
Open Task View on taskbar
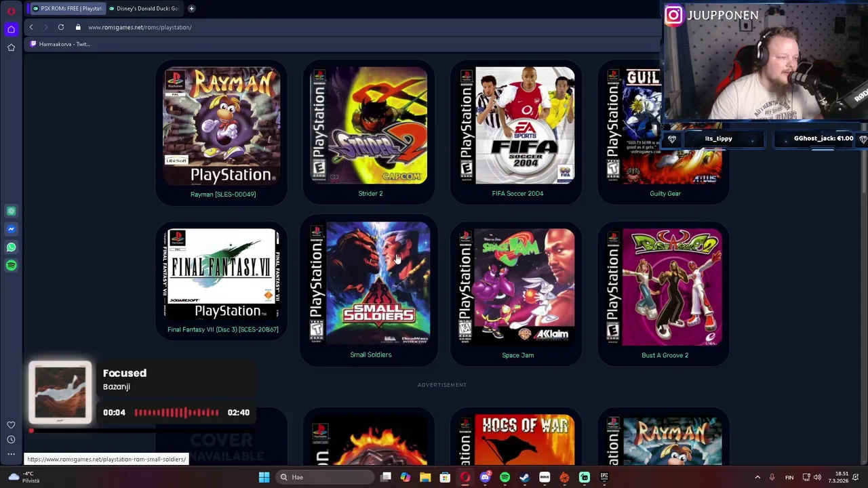tap(386, 477)
